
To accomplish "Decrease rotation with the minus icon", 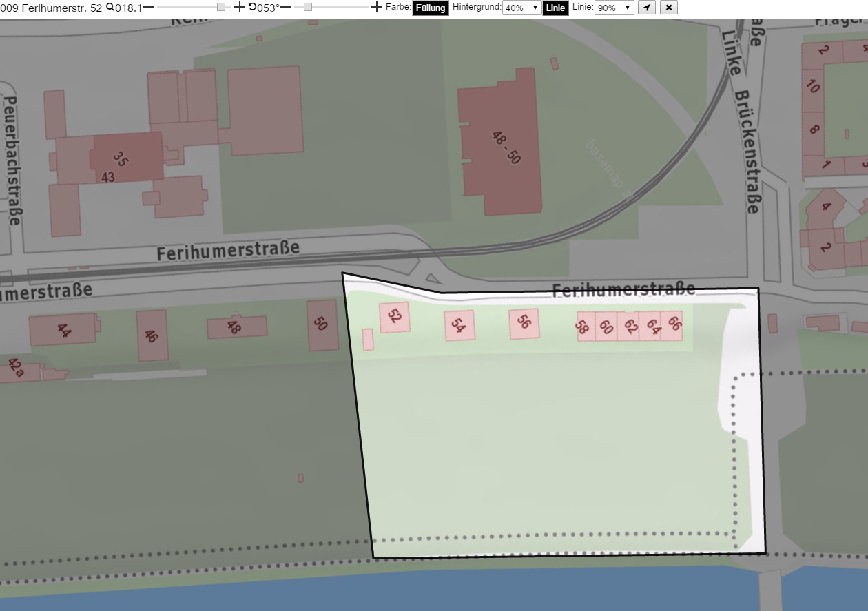I will [286, 8].
